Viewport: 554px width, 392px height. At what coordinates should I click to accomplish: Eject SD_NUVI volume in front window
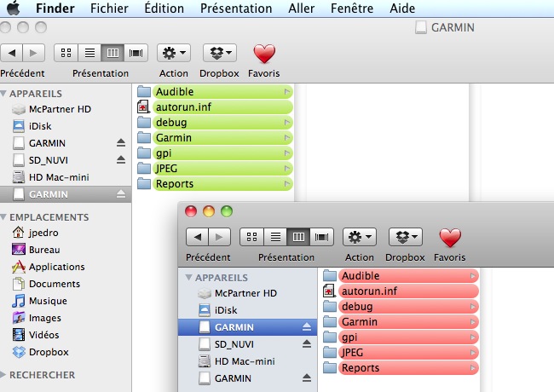(307, 344)
